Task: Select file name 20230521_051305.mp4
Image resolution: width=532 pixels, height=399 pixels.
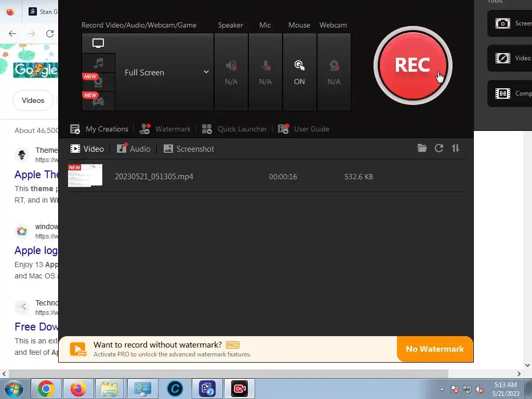Action: tap(154, 177)
